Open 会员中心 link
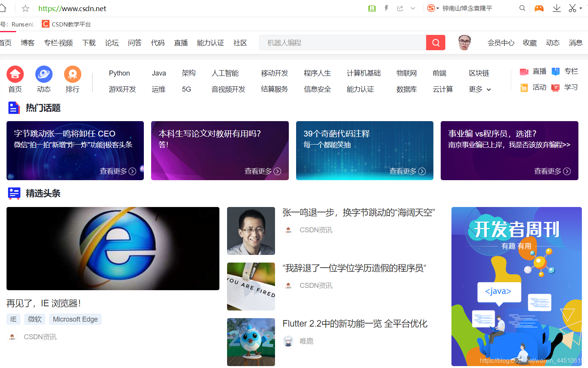Screen dimensions: 588x368 pos(501,43)
